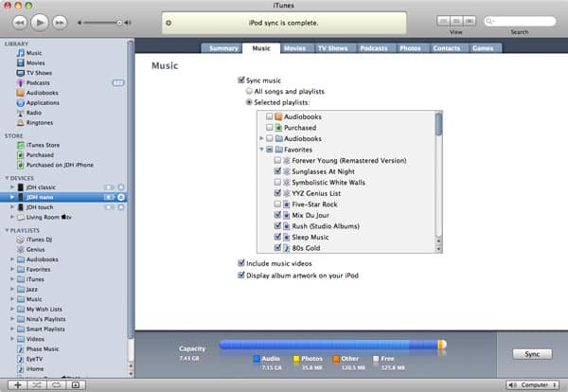Eject the JDH touch device

[121, 207]
